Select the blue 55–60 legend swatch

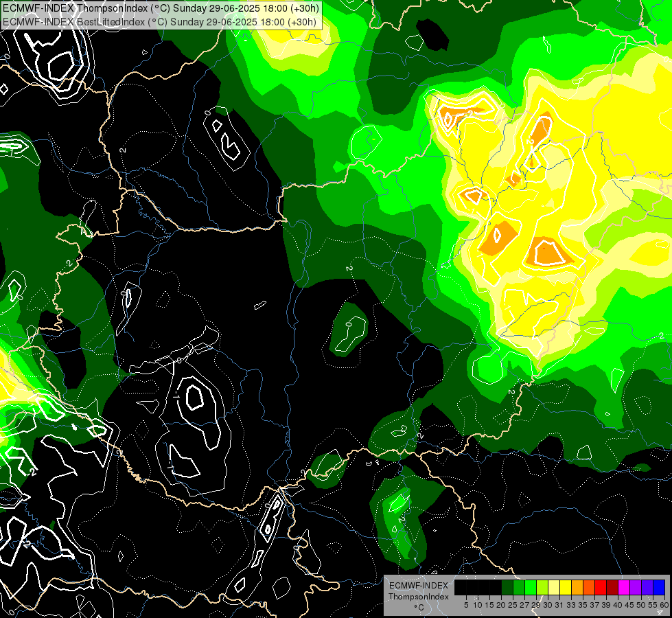pyautogui.click(x=659, y=587)
